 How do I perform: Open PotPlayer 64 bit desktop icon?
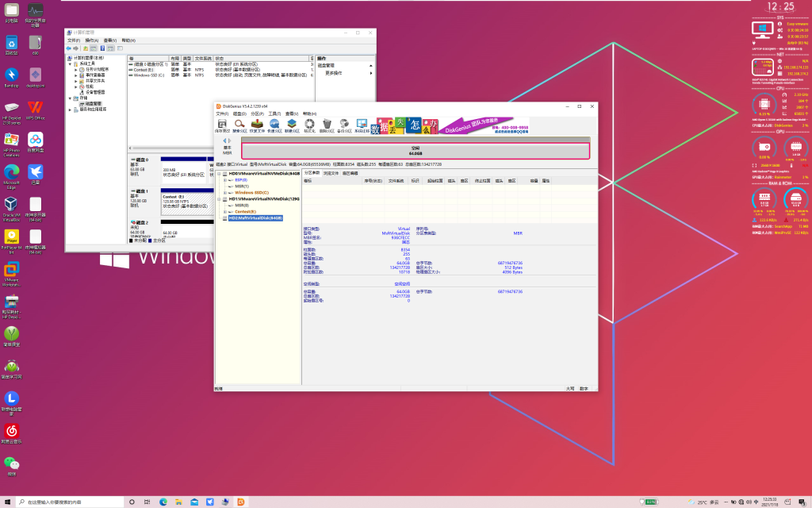click(x=11, y=240)
